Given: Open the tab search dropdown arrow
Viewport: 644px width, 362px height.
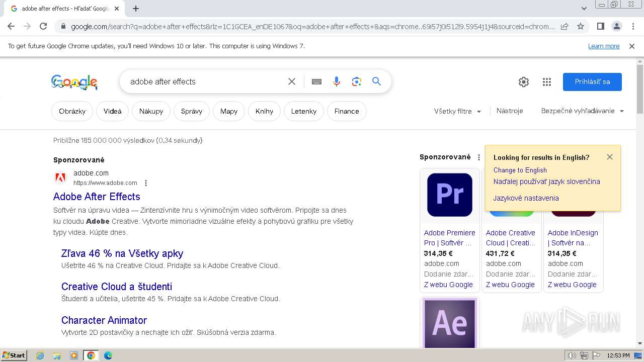Looking at the screenshot, I should click(584, 9).
